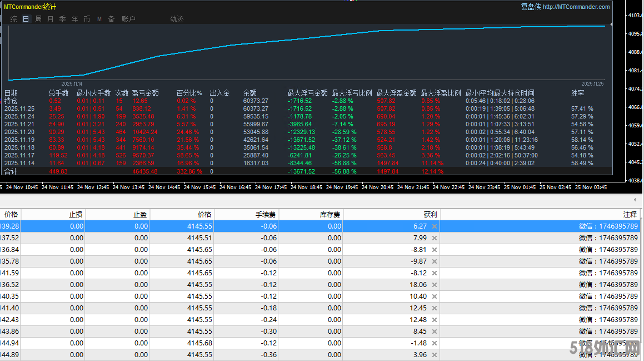644x361 pixels.
Task: Open the MTCommander.com website link
Action: coord(576,7)
